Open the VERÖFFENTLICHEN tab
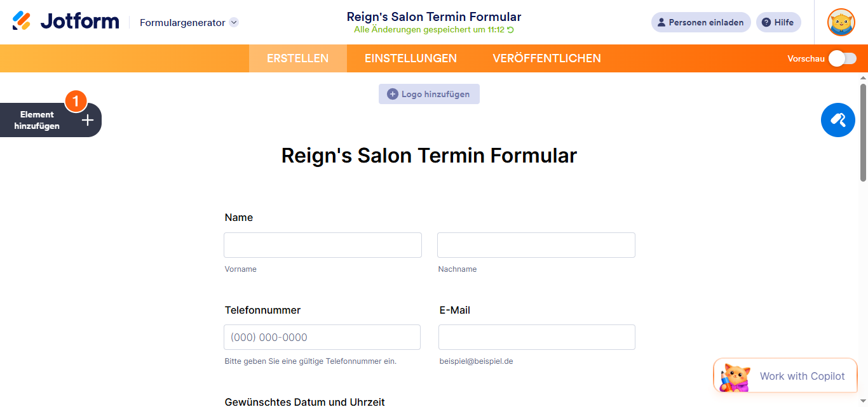The image size is (868, 407). [x=546, y=58]
